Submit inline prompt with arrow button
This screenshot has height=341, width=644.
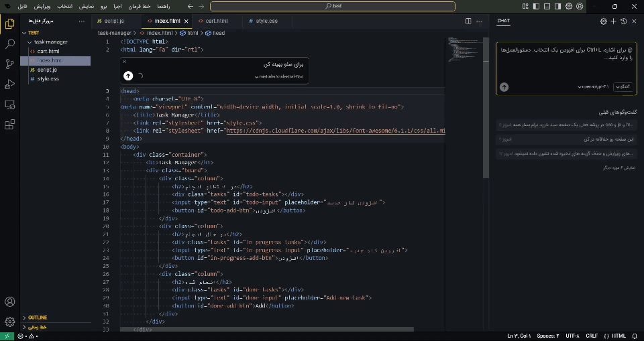[x=128, y=76]
